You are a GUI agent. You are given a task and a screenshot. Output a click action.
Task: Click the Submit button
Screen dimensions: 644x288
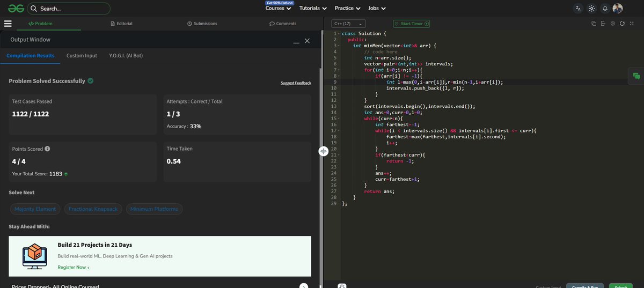pos(621,286)
